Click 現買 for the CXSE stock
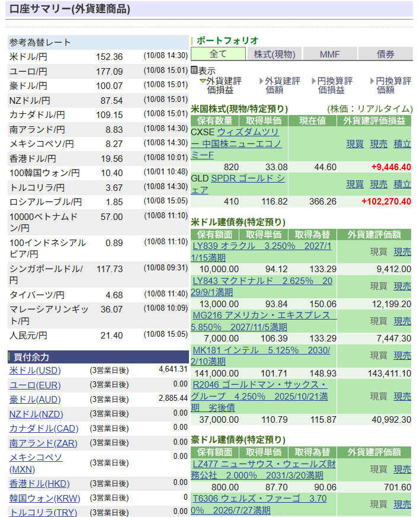This screenshot has height=517, width=420. 355,144
